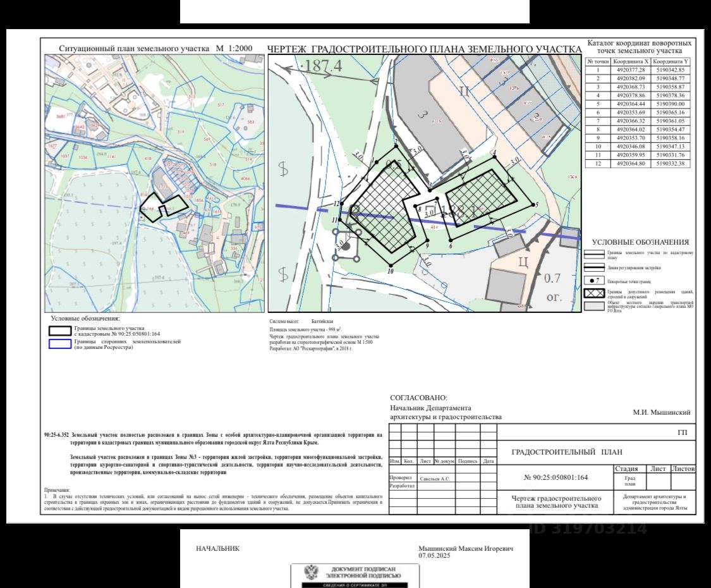The height and width of the screenshot is (588, 711).
Task: Select X value 4920364.80 for point 12
Action: point(631,163)
